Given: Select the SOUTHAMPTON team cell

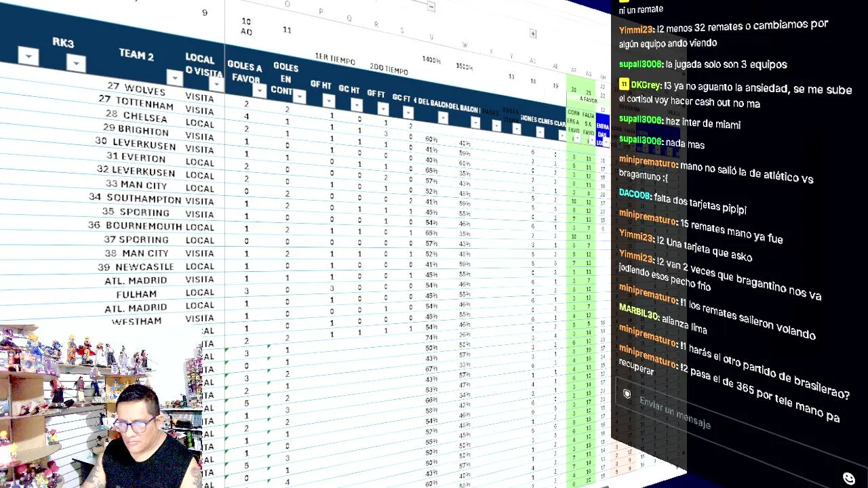Looking at the screenshot, I should (x=135, y=199).
